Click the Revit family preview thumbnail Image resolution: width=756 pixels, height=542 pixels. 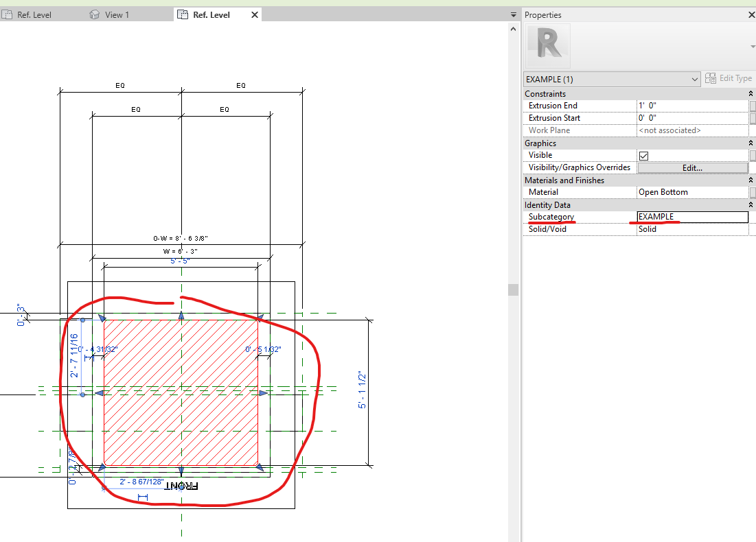pyautogui.click(x=548, y=45)
